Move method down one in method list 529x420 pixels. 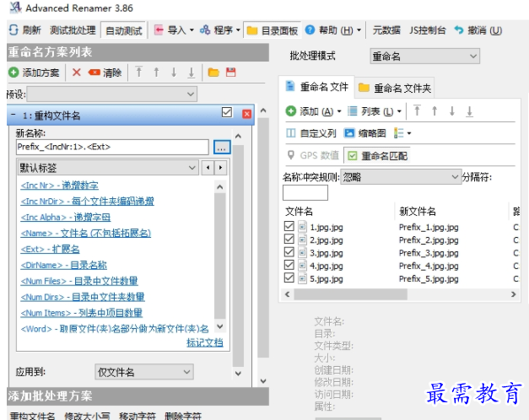174,72
